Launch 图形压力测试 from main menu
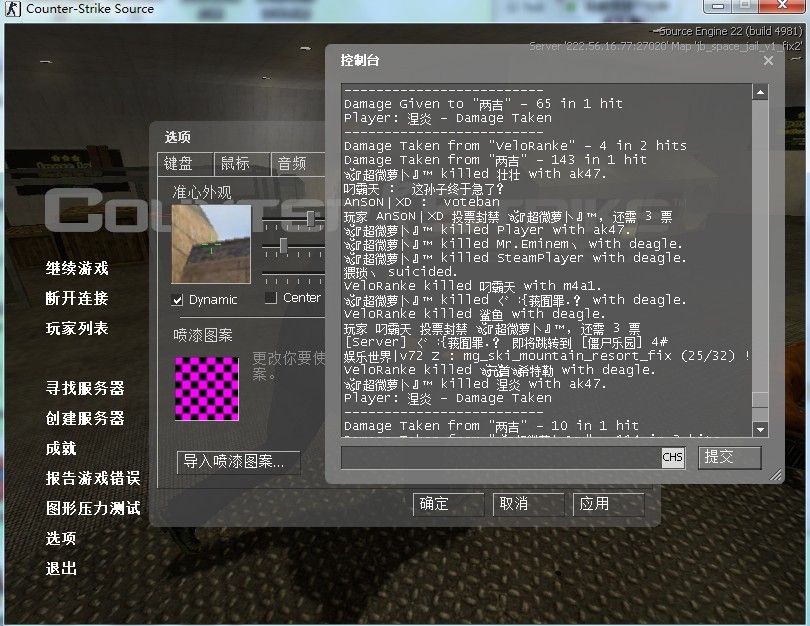Image resolution: width=810 pixels, height=626 pixels. tap(93, 508)
